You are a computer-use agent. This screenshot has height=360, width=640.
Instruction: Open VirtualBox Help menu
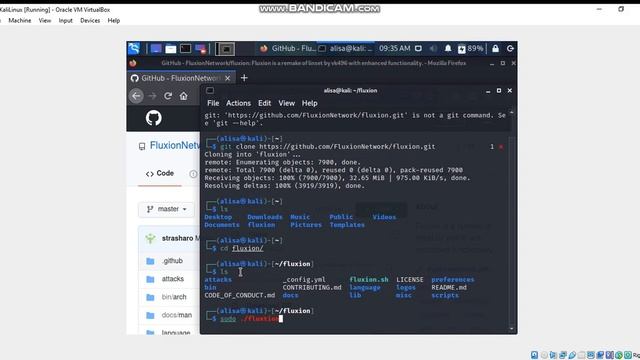pos(113,20)
